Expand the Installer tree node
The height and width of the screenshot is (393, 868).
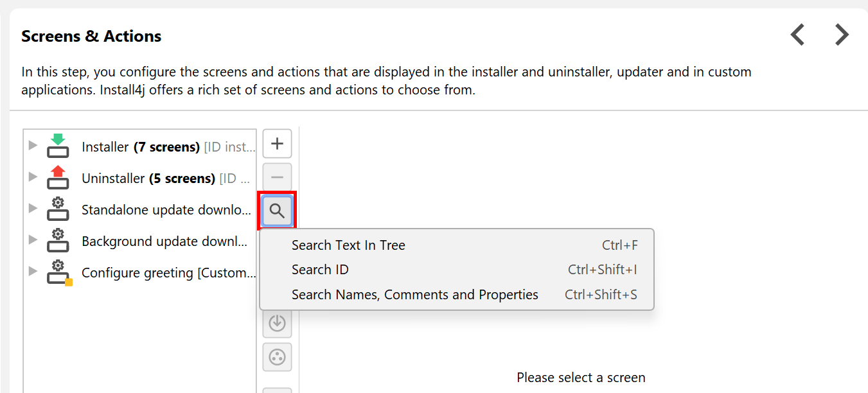[33, 146]
